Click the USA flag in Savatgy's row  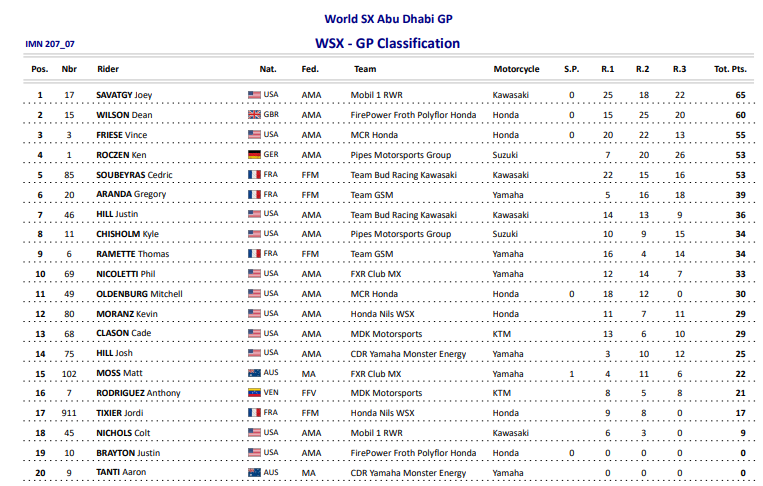[x=254, y=95]
